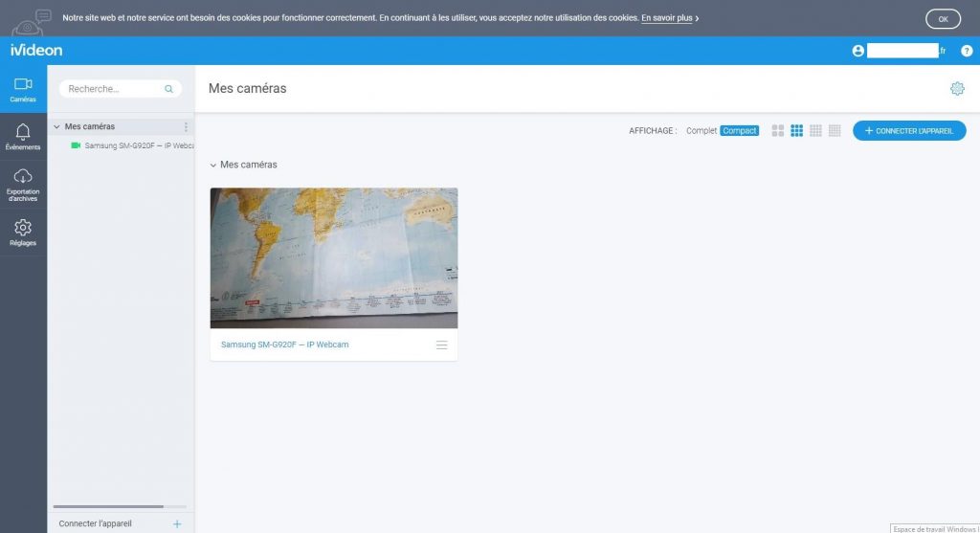Open the camera card hamburger menu
This screenshot has width=980, height=533.
(441, 344)
